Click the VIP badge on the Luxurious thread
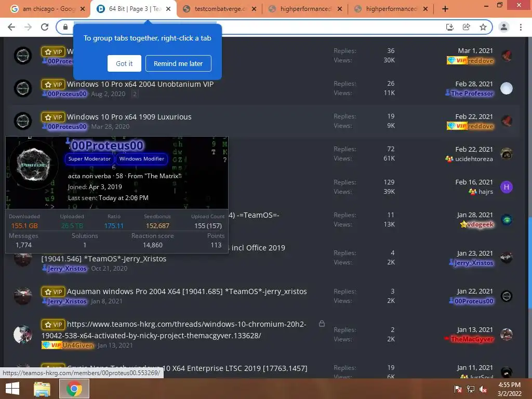The width and height of the screenshot is (532, 399). click(53, 117)
